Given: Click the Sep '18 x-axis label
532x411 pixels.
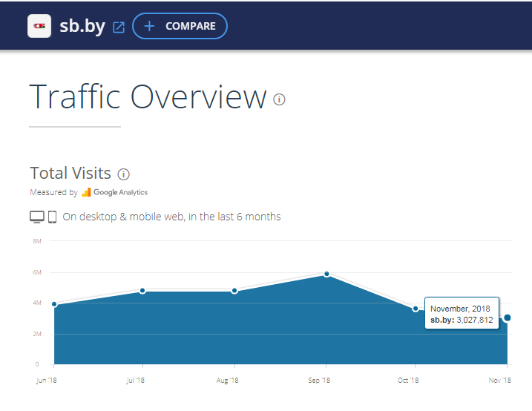Looking at the screenshot, I should coord(319,381).
